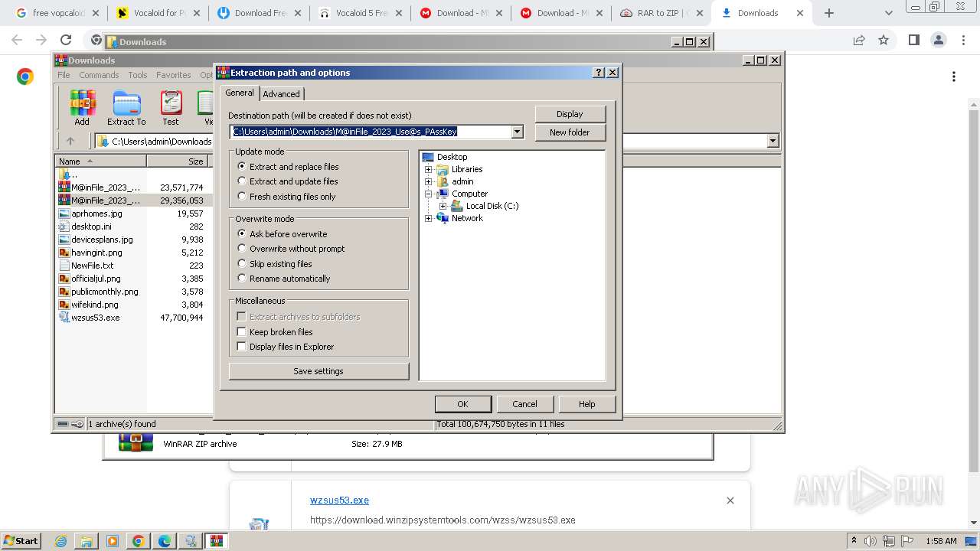Open Chrome's tab search dropdown

click(x=888, y=13)
